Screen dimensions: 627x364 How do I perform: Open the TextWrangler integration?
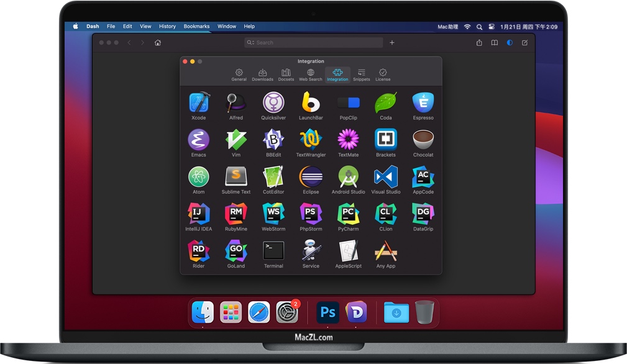click(x=311, y=139)
